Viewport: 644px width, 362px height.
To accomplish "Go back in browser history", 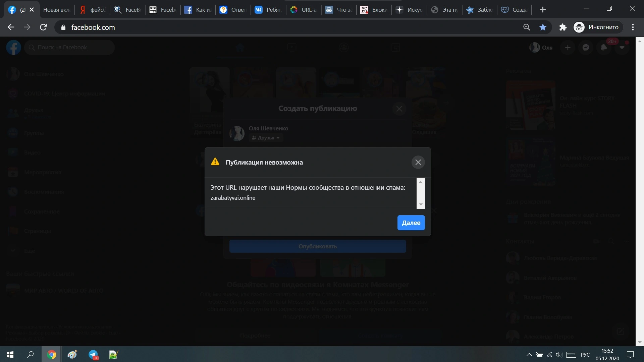I will [x=11, y=27].
